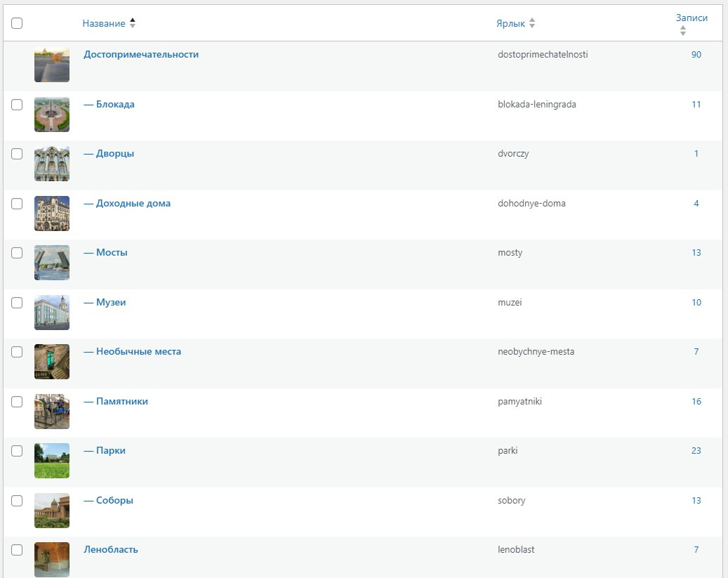Click the Ленобласть category thumbnail
Screen dimensions: 728x578
[x=52, y=559]
